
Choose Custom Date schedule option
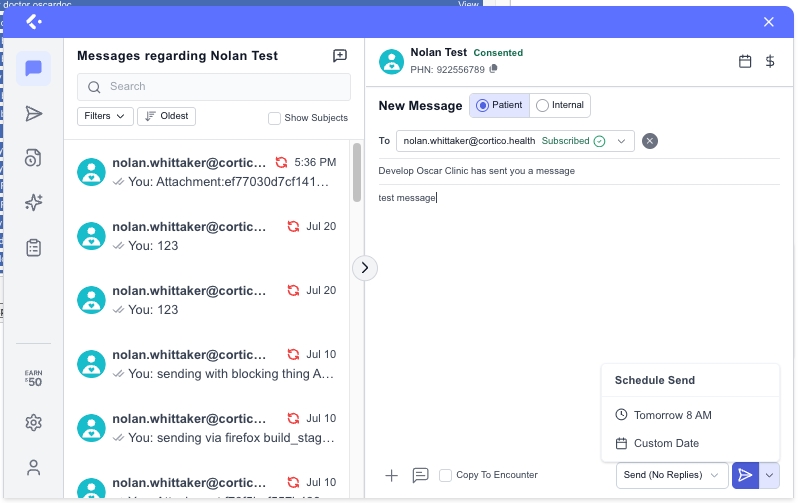(691, 443)
